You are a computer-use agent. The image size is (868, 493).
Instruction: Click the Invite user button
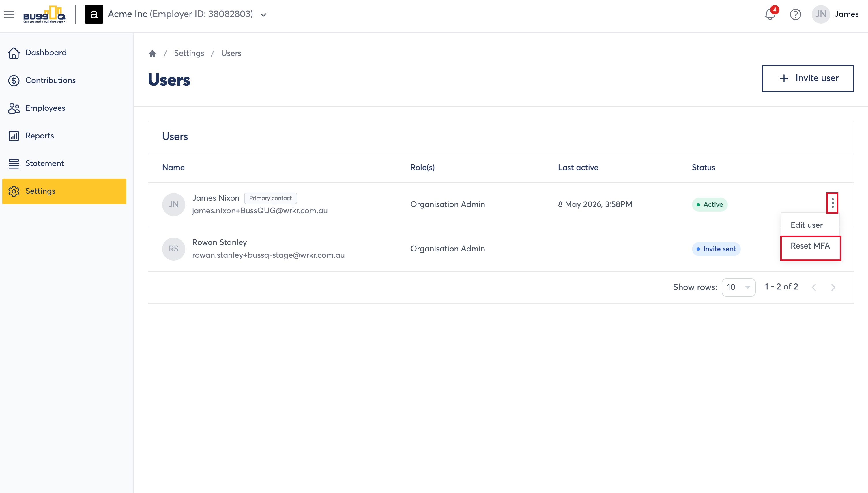pos(808,78)
